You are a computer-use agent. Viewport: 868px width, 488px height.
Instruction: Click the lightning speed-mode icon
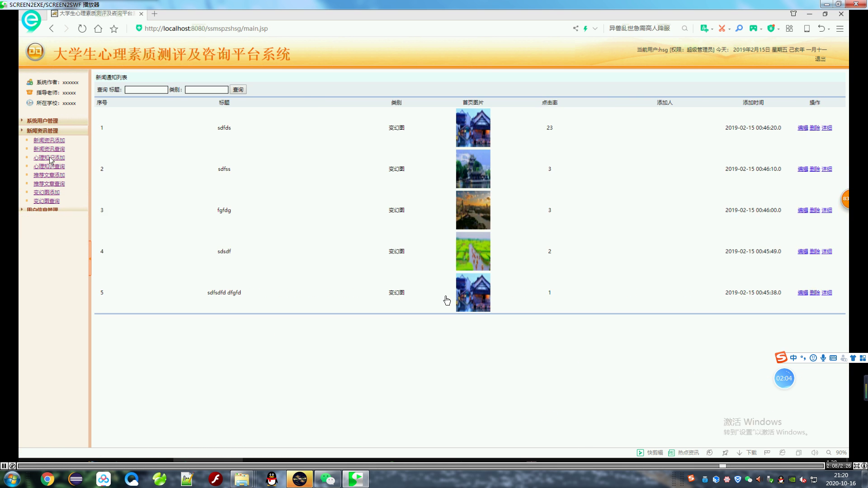[x=585, y=28]
